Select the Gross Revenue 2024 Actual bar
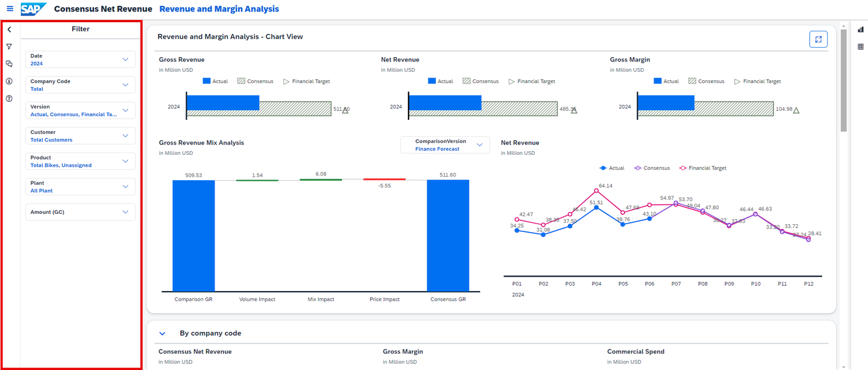This screenshot has height=370, width=868. coord(223,103)
